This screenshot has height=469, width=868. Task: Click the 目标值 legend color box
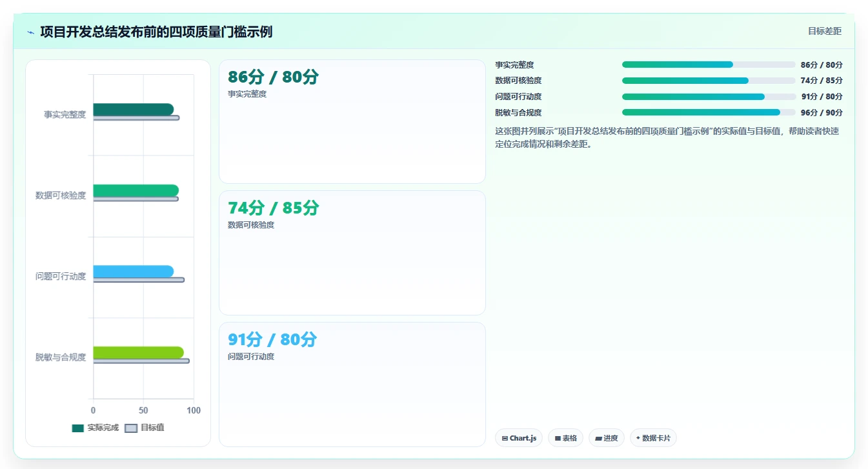point(131,428)
